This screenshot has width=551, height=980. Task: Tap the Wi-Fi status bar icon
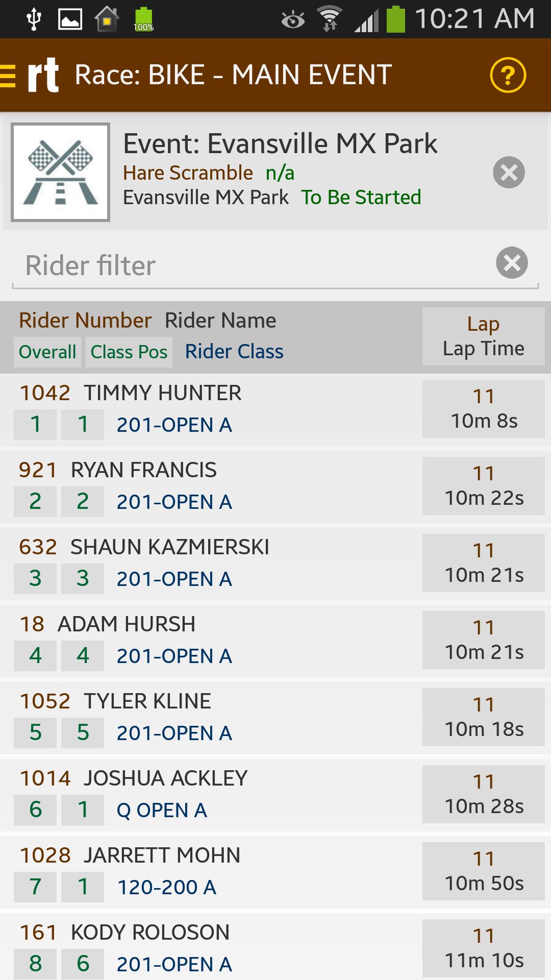tap(329, 18)
